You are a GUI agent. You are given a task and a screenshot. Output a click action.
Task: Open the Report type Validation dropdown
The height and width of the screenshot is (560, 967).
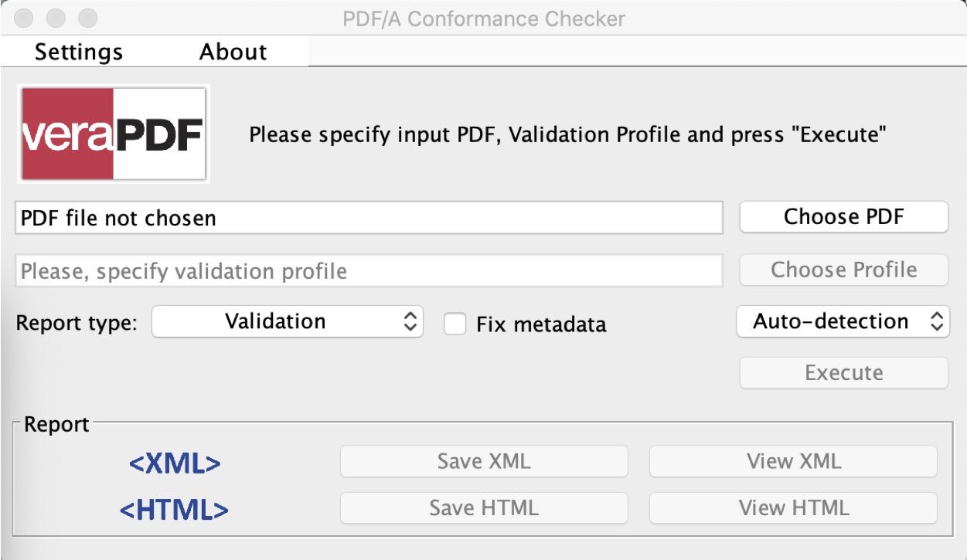(288, 322)
